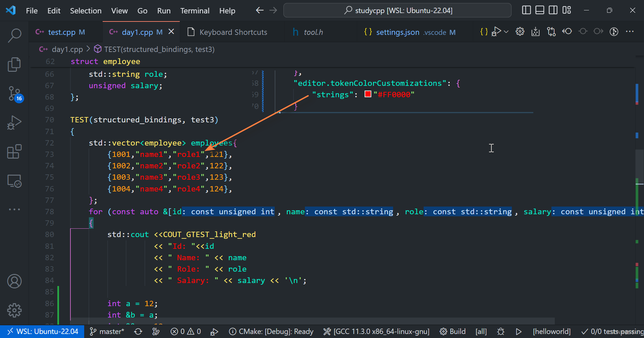This screenshot has height=338, width=644.
Task: Go forward in navigation history
Action: (273, 10)
